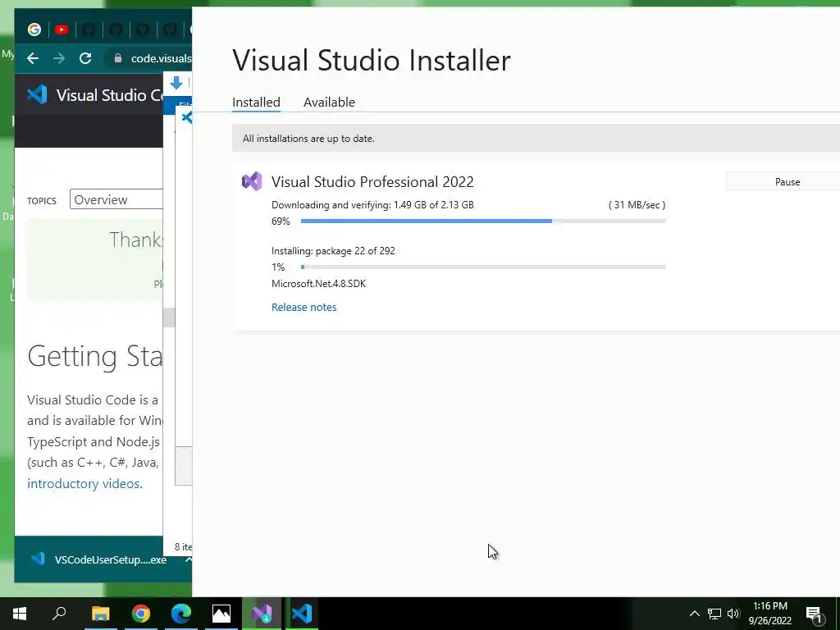This screenshot has width=840, height=630.
Task: Open the YouTube tab in the browser
Action: coord(61,30)
